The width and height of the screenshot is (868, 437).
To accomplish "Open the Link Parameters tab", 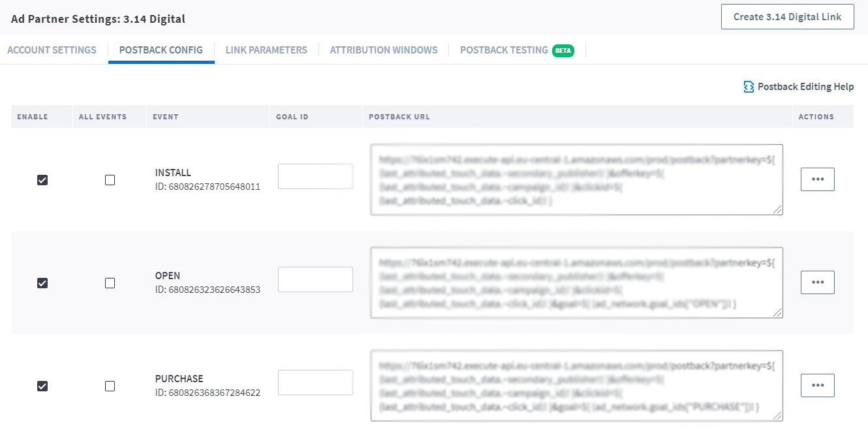I will pos(266,50).
